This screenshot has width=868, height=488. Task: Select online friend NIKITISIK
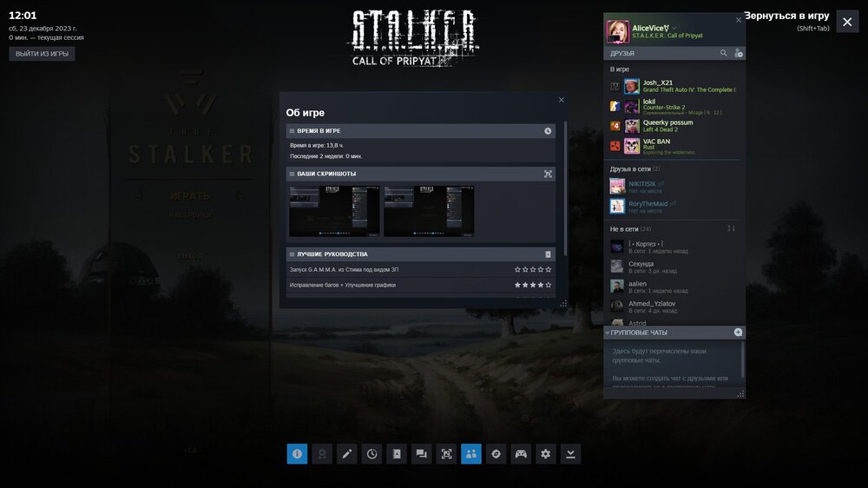[674, 187]
